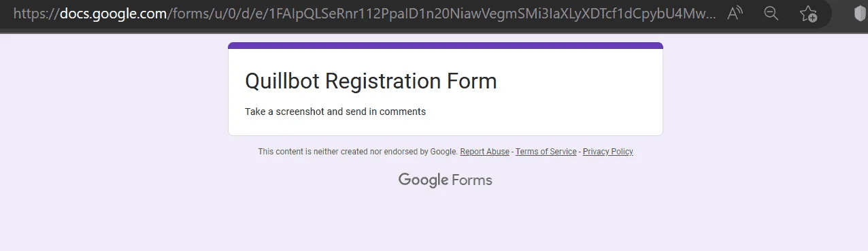The image size is (868, 251).
Task: Click the https:// prefix in the URL
Action: click(x=36, y=13)
